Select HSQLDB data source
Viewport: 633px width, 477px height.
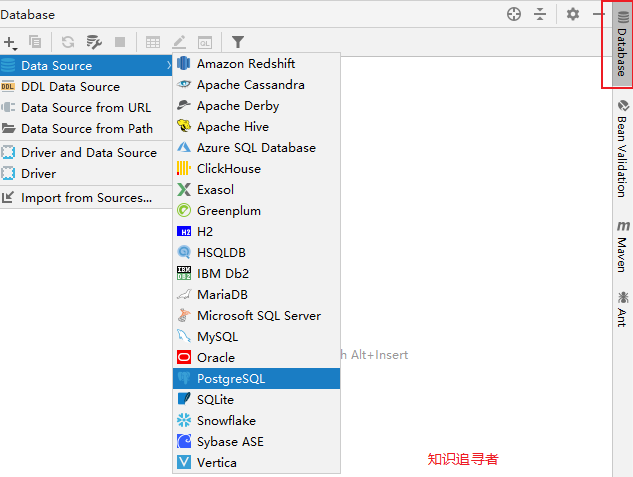256,253
